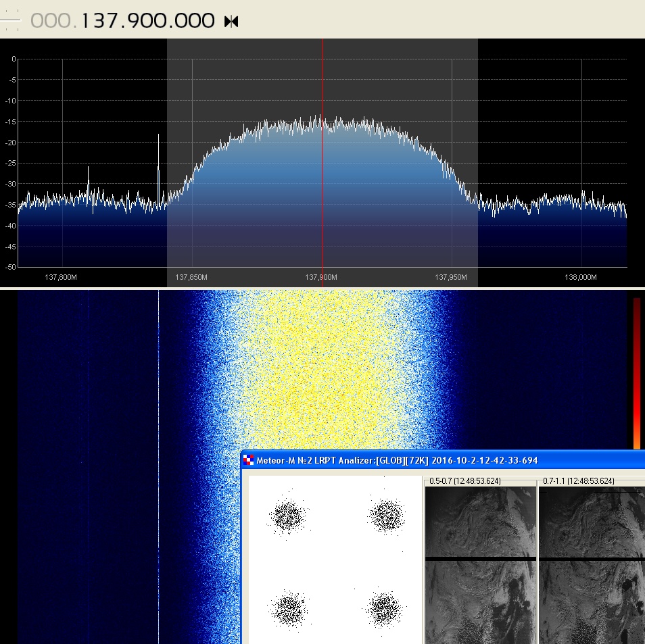Click the -50 dB scale label
Viewport: 645px width, 644px height.
(10, 267)
